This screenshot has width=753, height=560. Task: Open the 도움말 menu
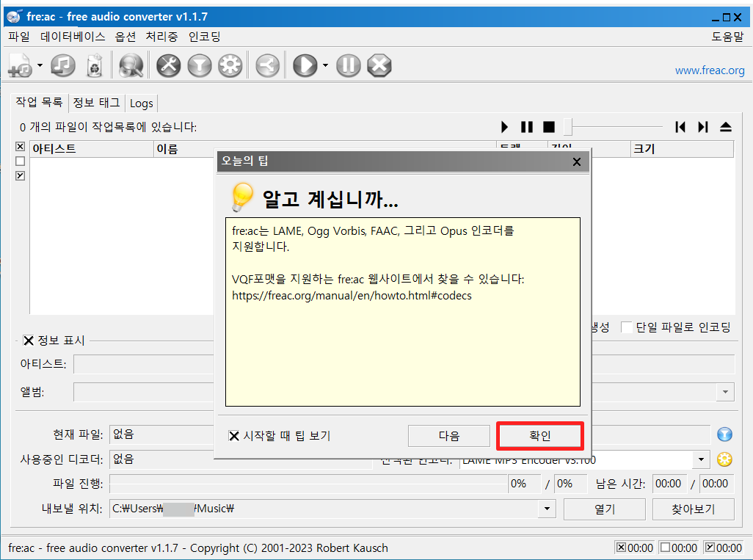pyautogui.click(x=727, y=37)
